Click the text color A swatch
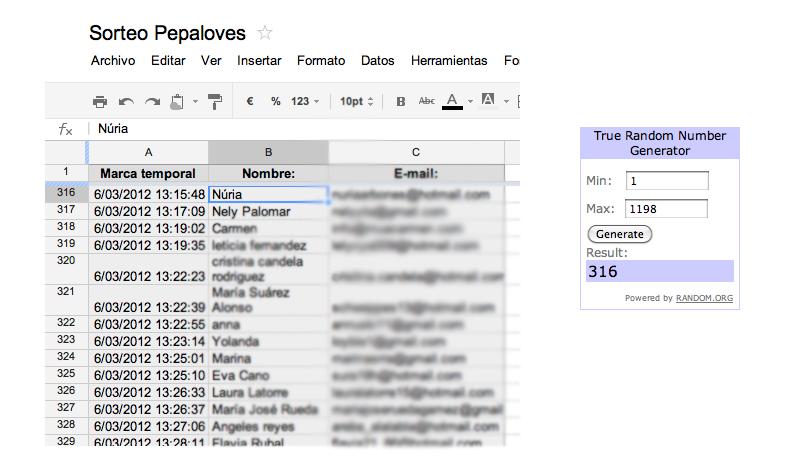The width and height of the screenshot is (790, 475). point(452,101)
